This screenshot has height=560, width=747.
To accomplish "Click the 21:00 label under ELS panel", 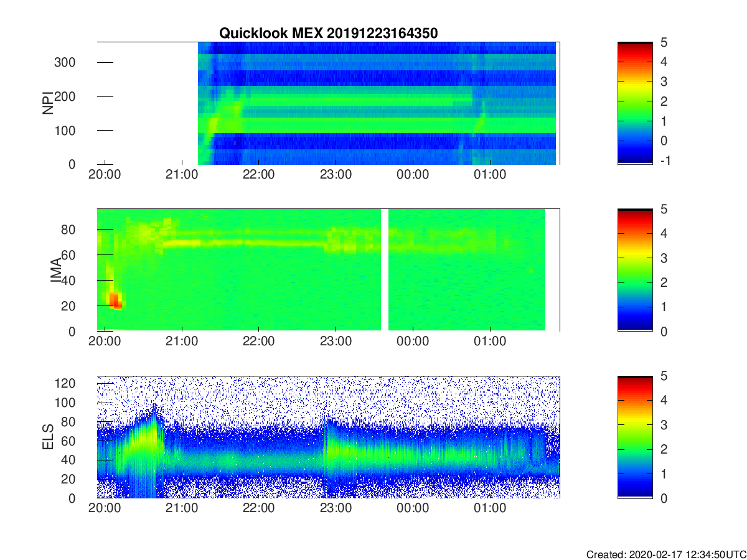I will (182, 508).
